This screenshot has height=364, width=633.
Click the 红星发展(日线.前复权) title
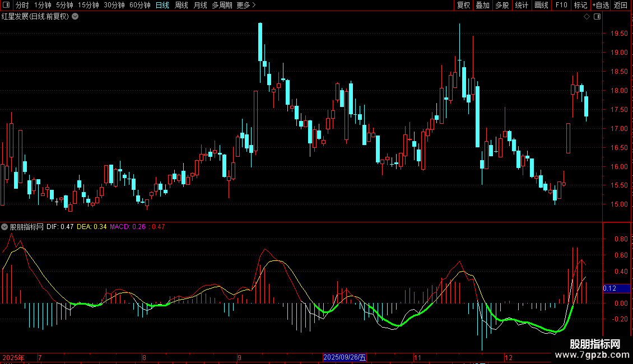[35, 17]
